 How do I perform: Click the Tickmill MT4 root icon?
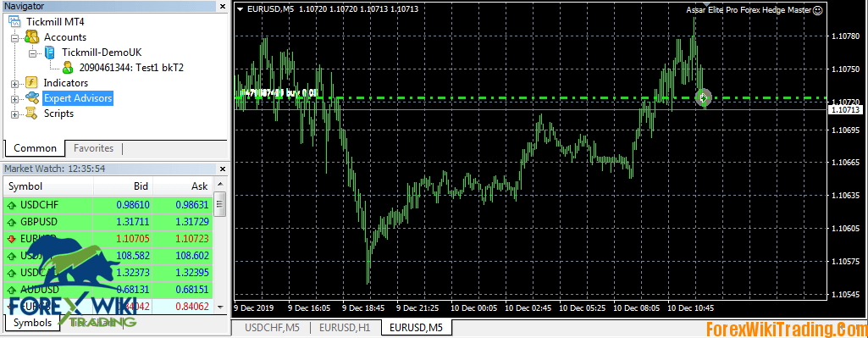pyautogui.click(x=15, y=22)
